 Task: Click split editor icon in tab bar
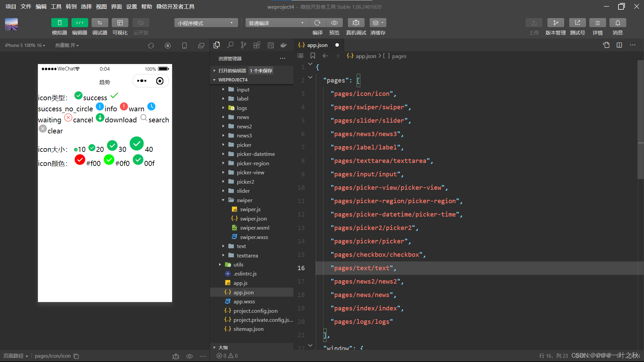click(x=619, y=45)
